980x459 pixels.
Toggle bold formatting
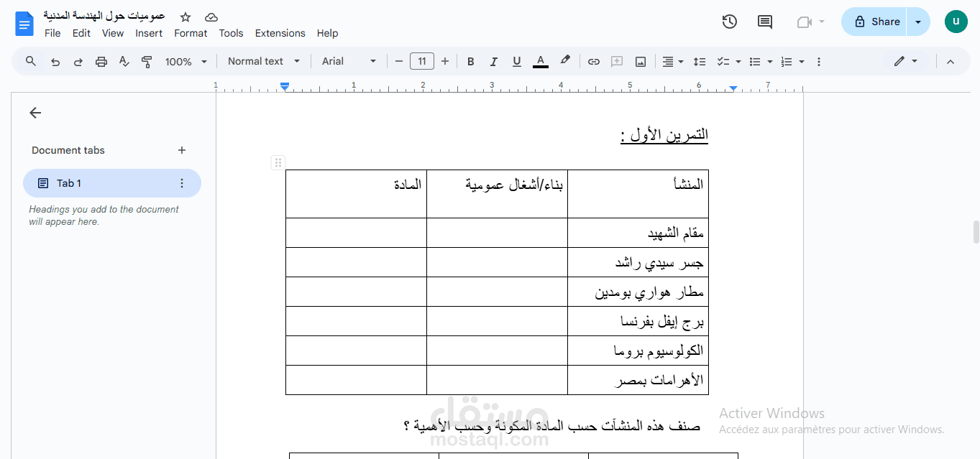point(470,62)
